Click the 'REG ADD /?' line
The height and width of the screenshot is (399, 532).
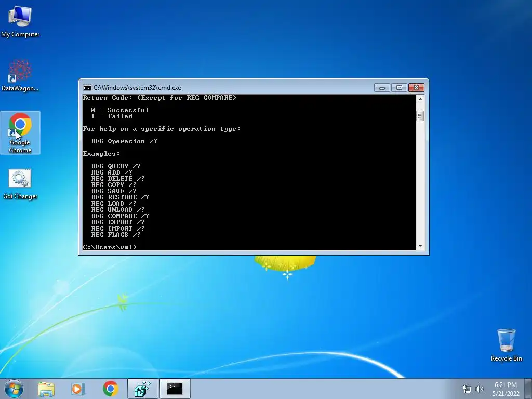[x=112, y=172]
